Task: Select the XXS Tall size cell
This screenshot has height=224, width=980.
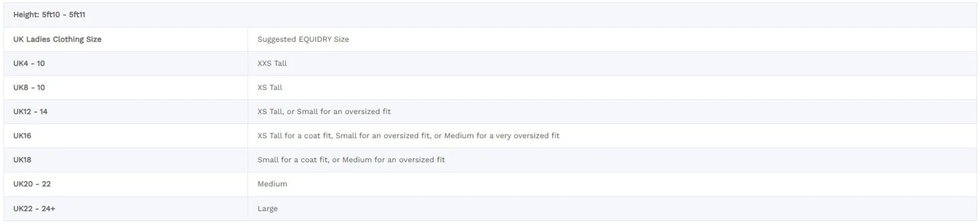Action: tap(272, 63)
